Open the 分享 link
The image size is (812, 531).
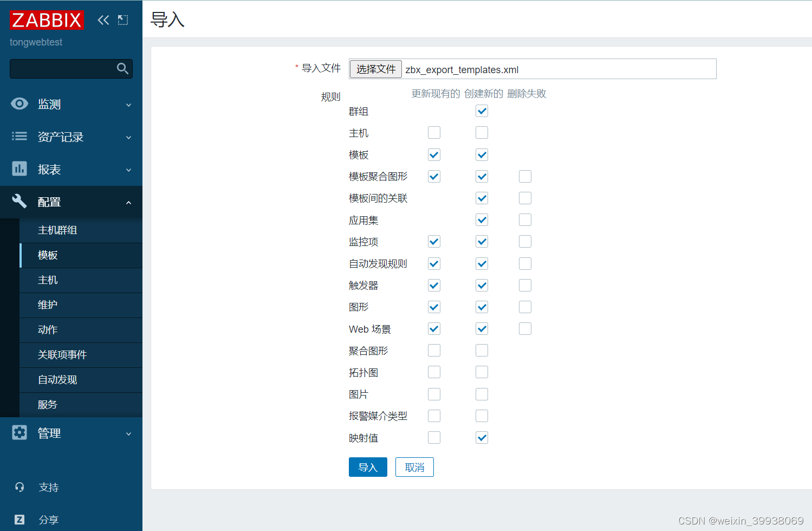click(49, 520)
